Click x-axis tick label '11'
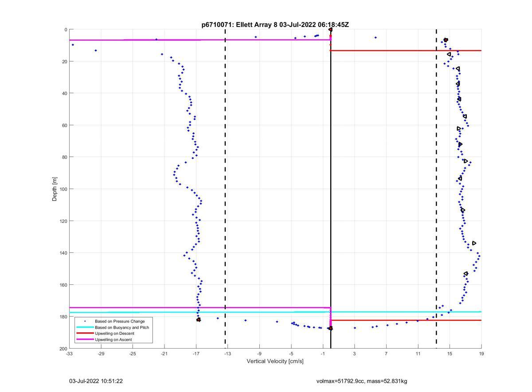Screen dimensions: 532x392 (418, 353)
